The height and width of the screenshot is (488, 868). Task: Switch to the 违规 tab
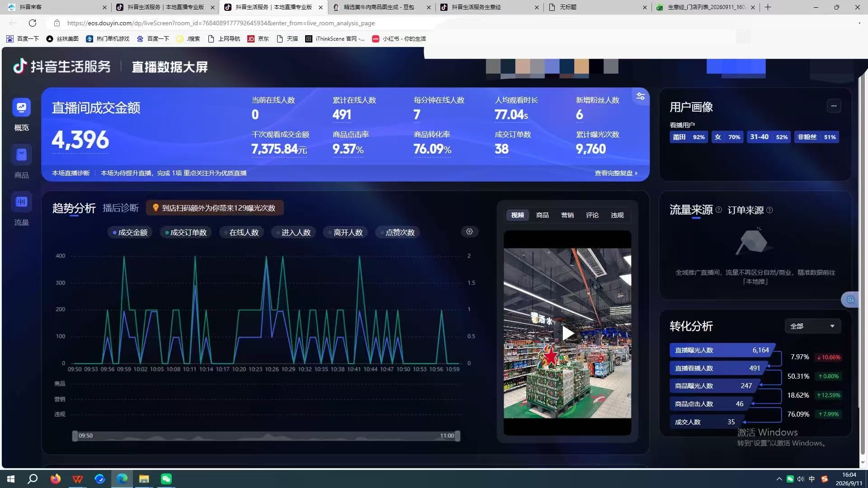tap(617, 215)
